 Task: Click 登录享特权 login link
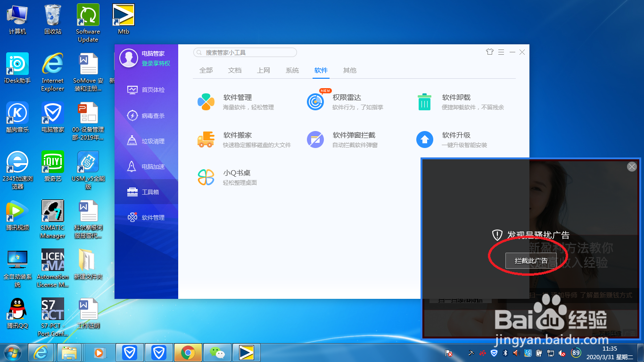(x=156, y=63)
